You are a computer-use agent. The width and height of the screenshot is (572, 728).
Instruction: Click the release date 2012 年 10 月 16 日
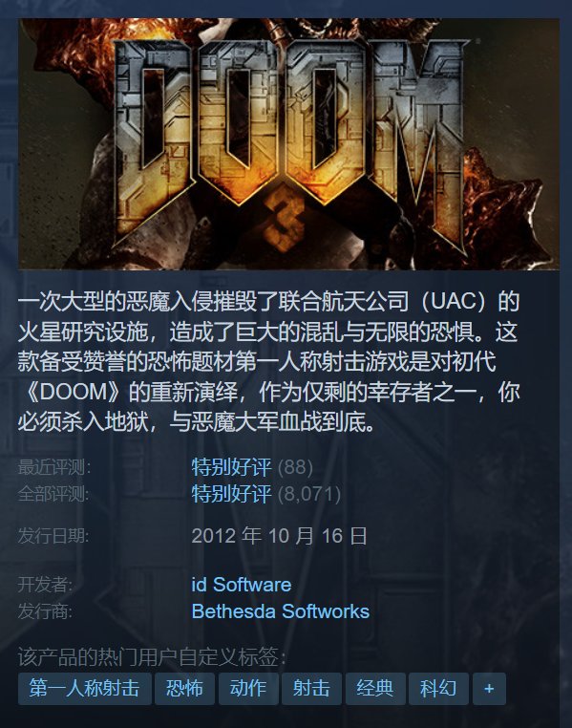point(279,536)
